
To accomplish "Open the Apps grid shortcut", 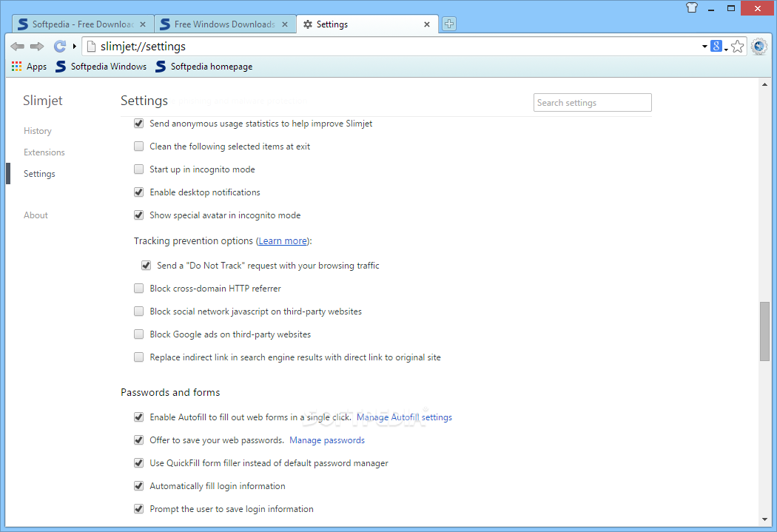I will pos(30,67).
